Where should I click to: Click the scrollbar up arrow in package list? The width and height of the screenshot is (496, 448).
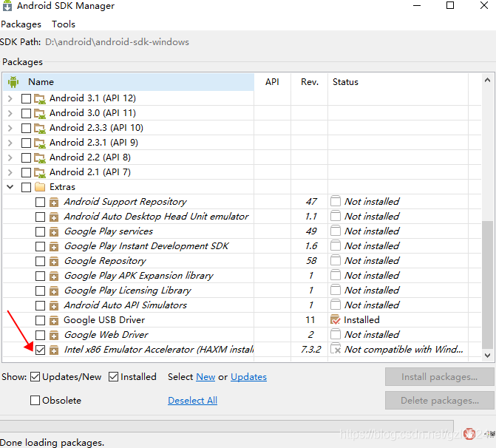click(x=487, y=80)
